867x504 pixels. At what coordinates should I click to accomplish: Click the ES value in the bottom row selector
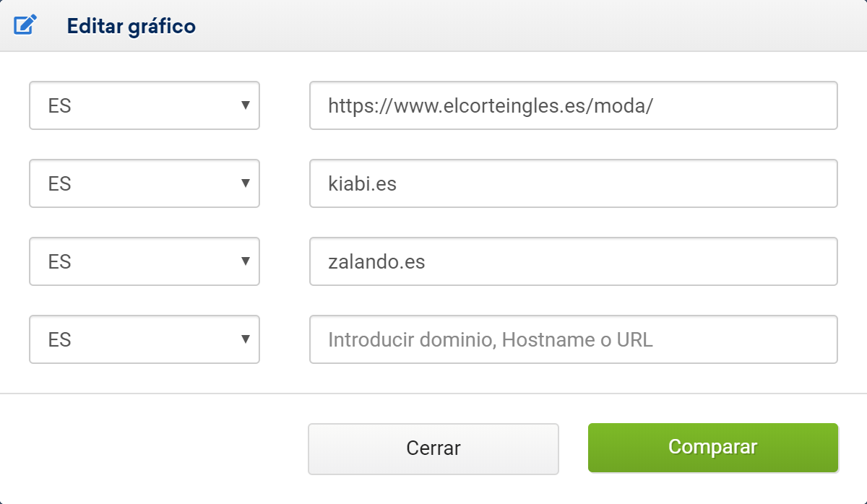60,340
